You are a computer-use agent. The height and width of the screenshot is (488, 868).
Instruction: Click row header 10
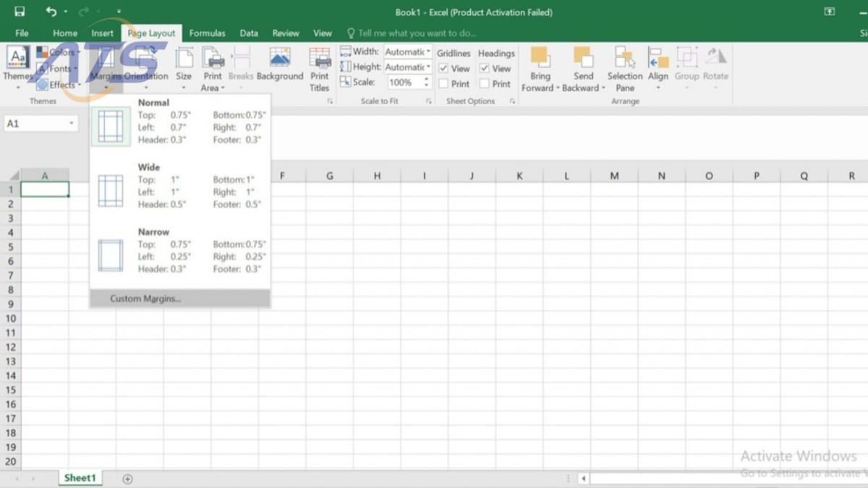pyautogui.click(x=10, y=319)
